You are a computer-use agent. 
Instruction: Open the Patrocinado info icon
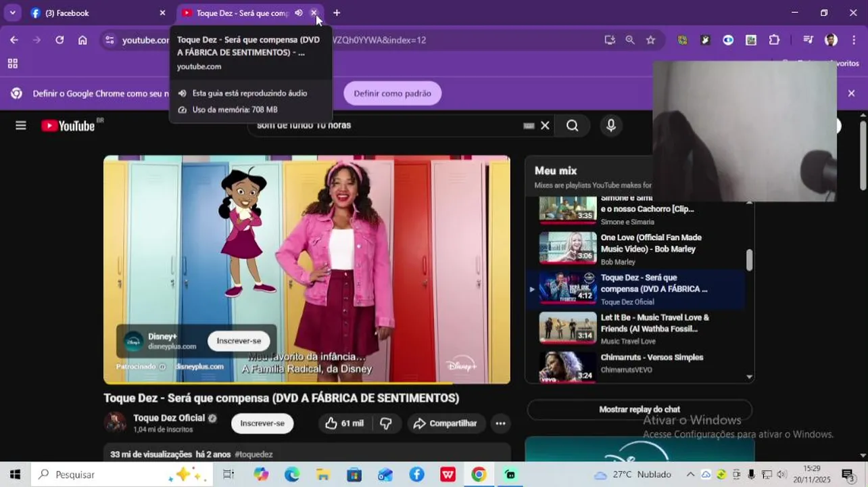[162, 367]
